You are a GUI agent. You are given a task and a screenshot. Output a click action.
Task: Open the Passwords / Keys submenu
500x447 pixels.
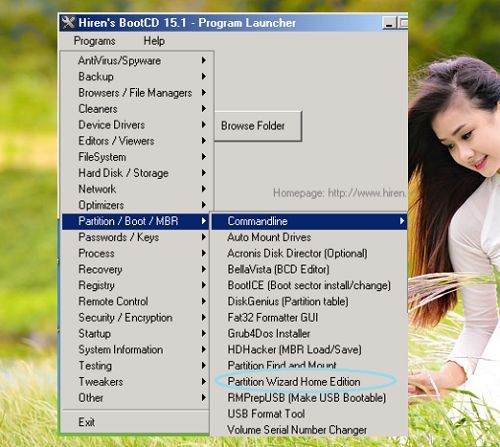click(x=135, y=237)
